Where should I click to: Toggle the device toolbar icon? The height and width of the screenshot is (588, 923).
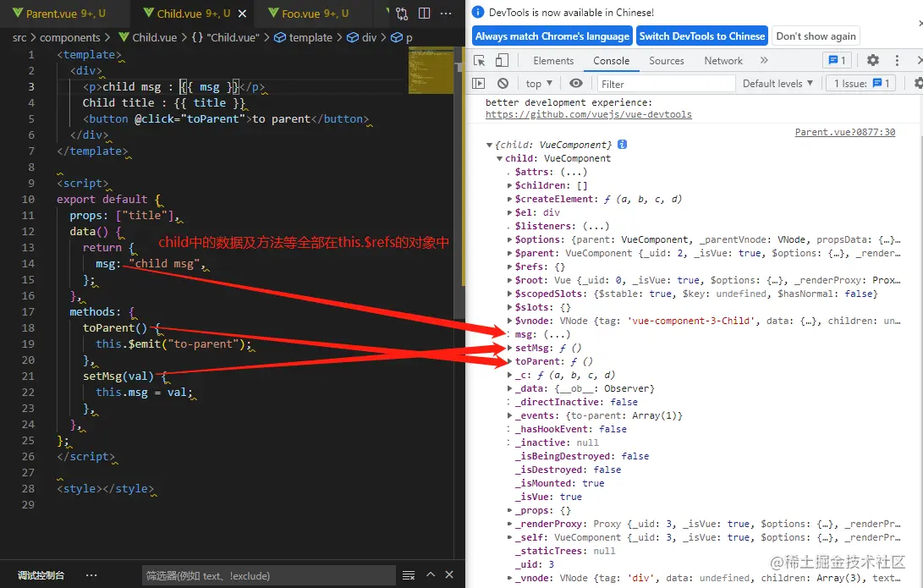(x=502, y=61)
